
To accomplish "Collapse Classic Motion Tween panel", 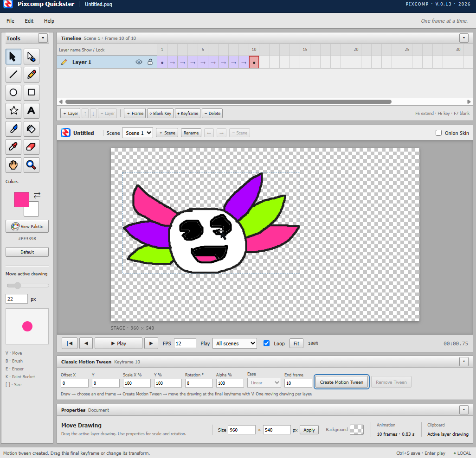I will pyautogui.click(x=464, y=362).
